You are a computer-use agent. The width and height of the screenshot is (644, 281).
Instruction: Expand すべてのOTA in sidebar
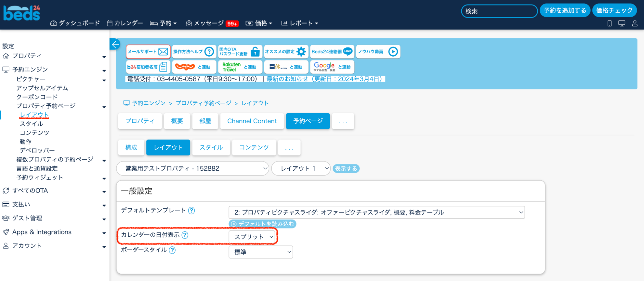(30, 191)
